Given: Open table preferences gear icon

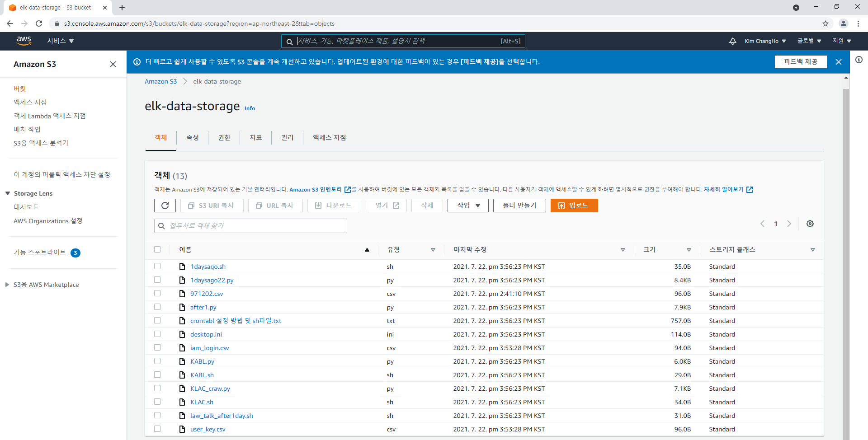Looking at the screenshot, I should 810,224.
